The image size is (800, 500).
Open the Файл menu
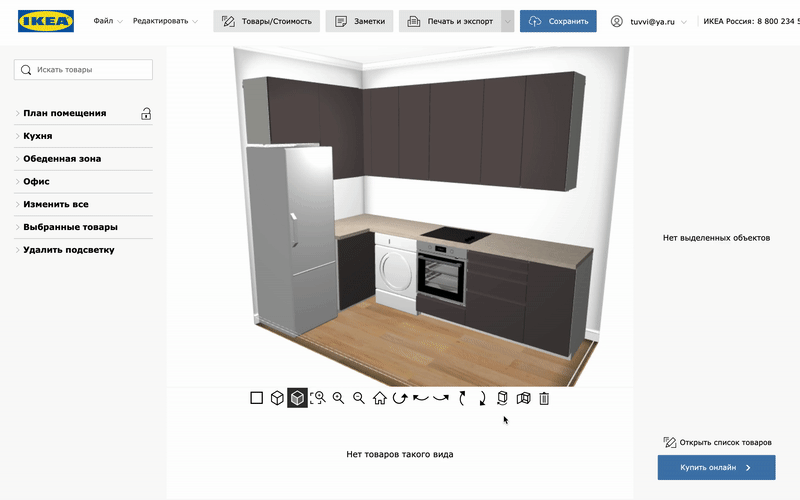(x=108, y=21)
